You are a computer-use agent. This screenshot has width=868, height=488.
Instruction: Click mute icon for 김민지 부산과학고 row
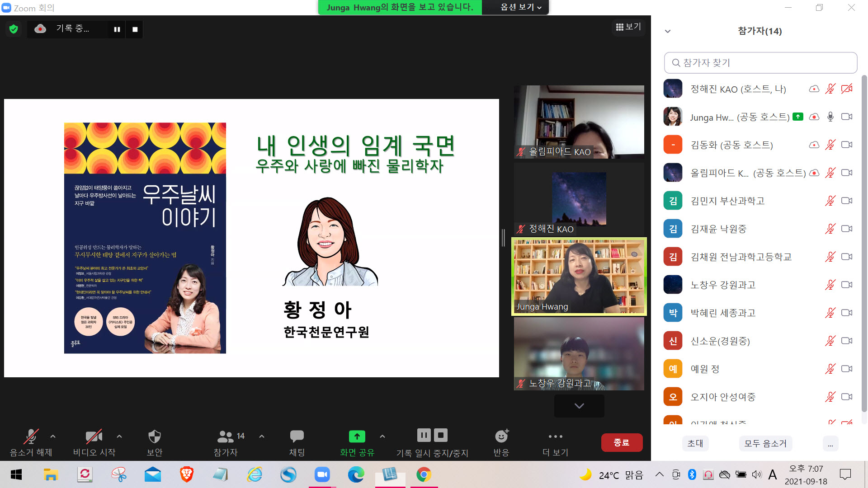(x=830, y=201)
